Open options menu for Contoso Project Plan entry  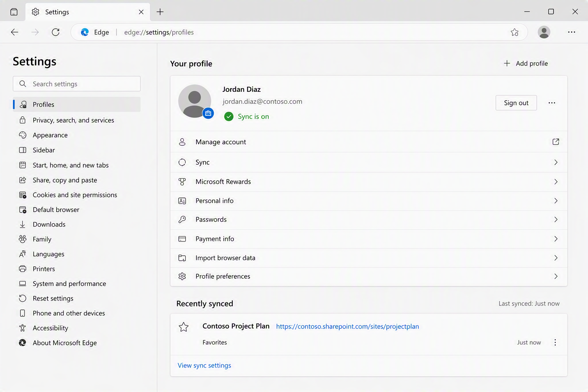555,342
